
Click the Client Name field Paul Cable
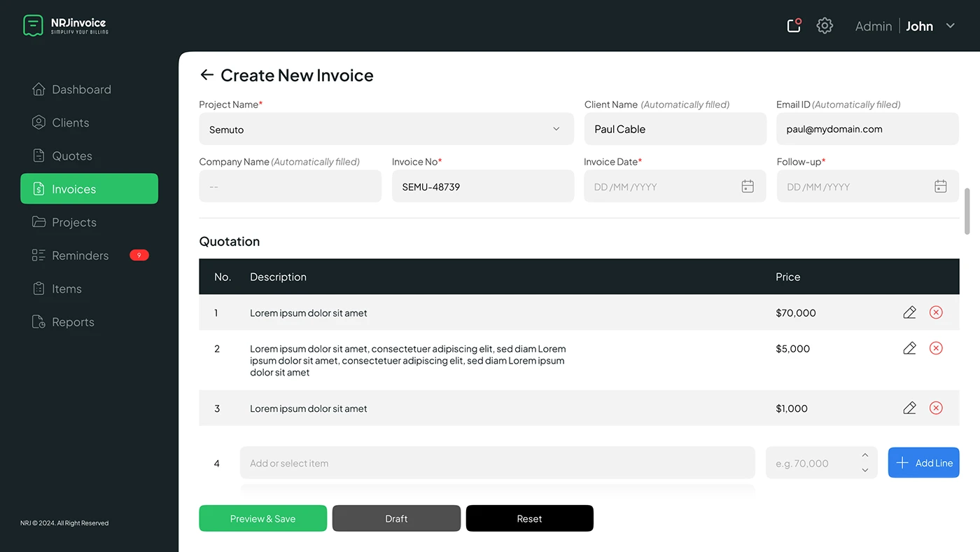(x=675, y=129)
